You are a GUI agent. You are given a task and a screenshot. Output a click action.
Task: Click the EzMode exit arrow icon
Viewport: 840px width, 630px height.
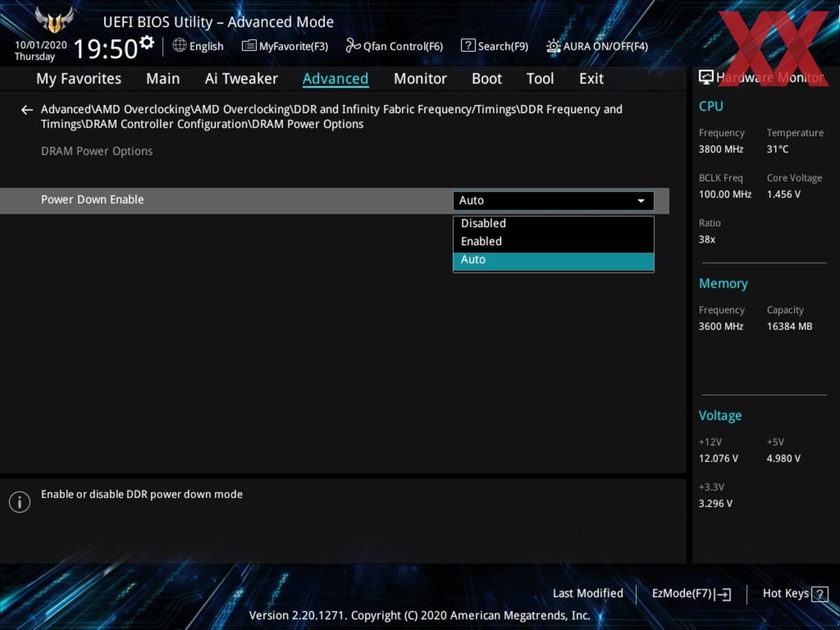[723, 594]
